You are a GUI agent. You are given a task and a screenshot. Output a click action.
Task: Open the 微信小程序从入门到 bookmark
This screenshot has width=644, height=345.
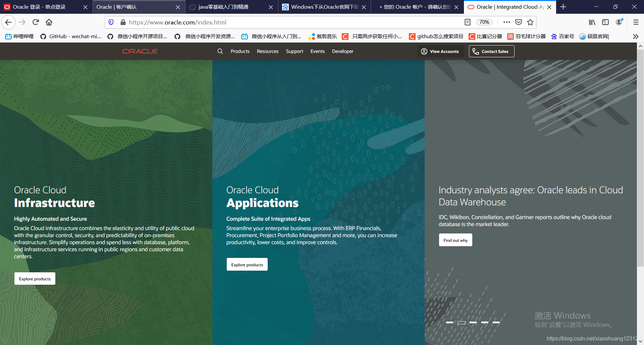click(x=271, y=37)
